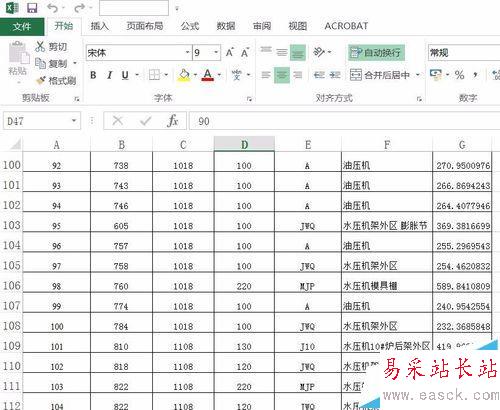The image size is (500, 410).
Task: Click Insert Function fx button
Action: (x=173, y=121)
